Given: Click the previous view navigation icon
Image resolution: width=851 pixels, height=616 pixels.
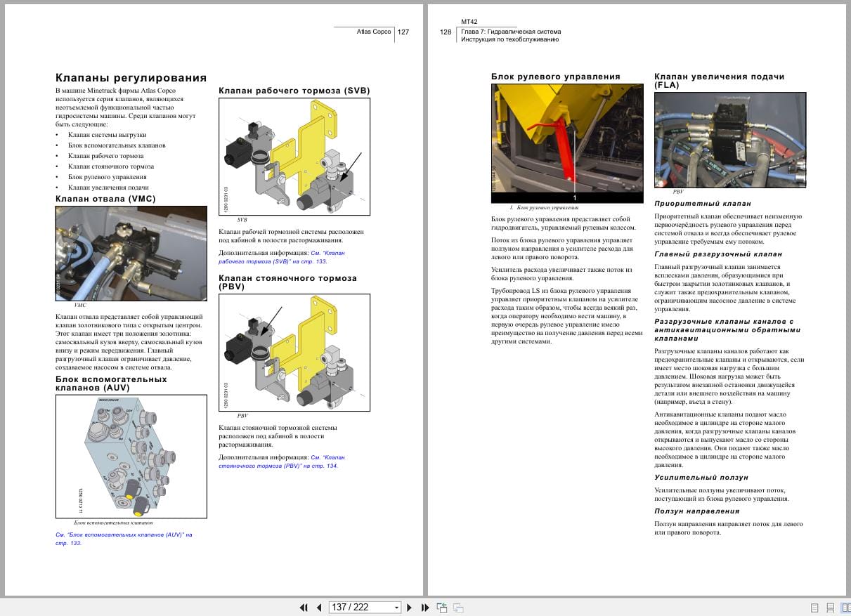Looking at the screenshot, I should pyautogui.click(x=442, y=608).
